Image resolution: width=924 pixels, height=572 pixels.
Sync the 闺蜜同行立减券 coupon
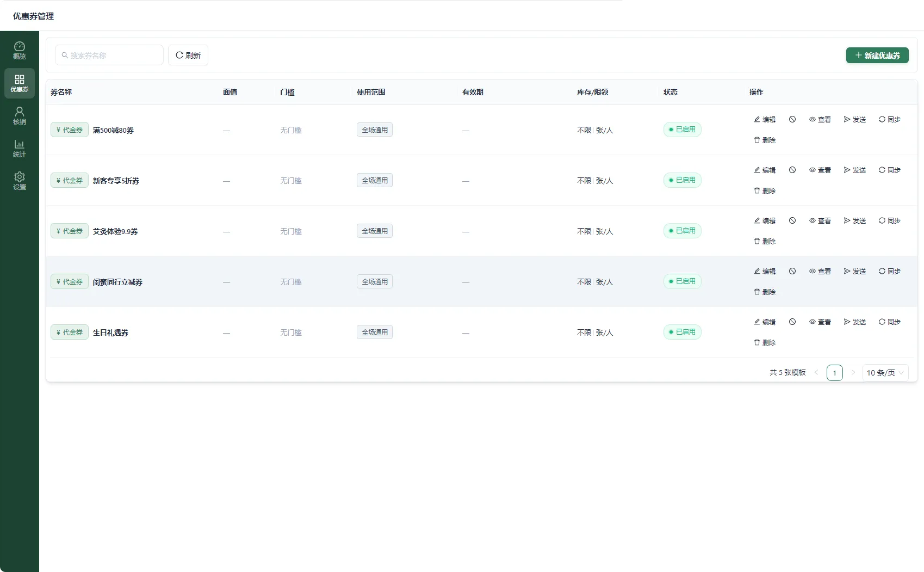(x=890, y=272)
